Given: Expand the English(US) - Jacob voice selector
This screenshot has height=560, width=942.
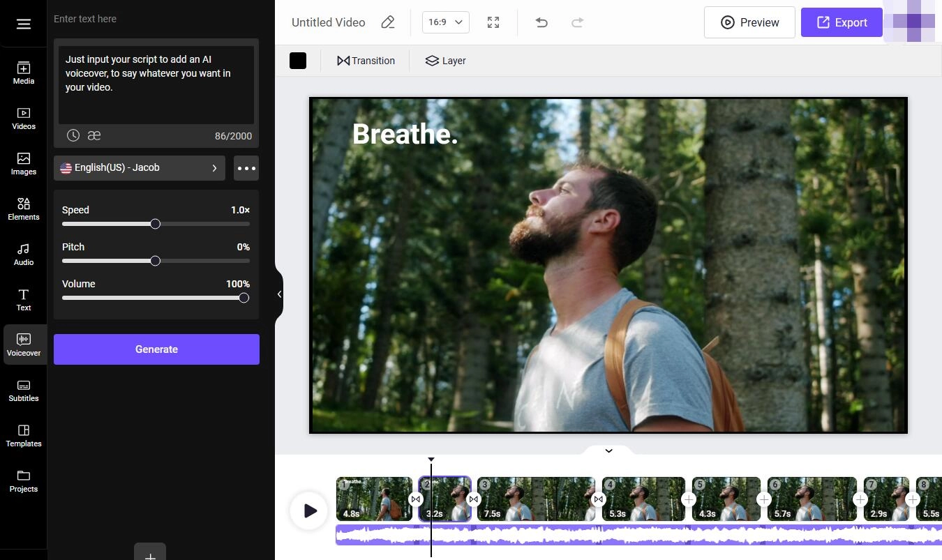Looking at the screenshot, I should pos(140,168).
